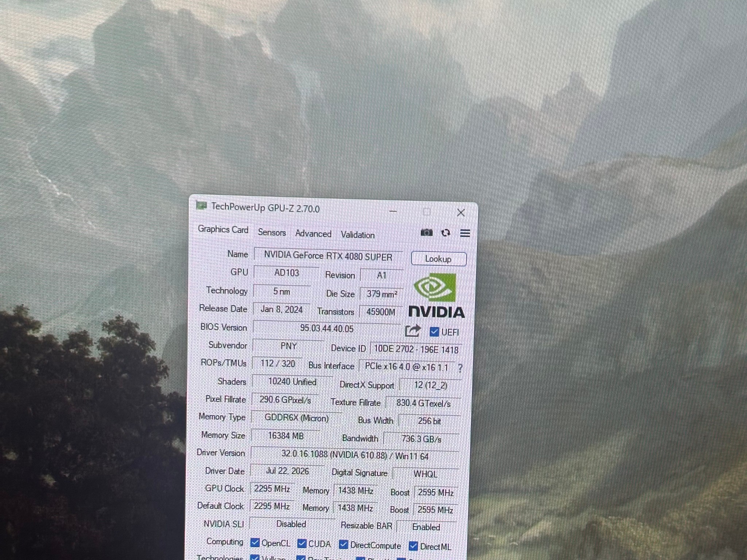Click the Memory value in Default Clock row

[355, 508]
